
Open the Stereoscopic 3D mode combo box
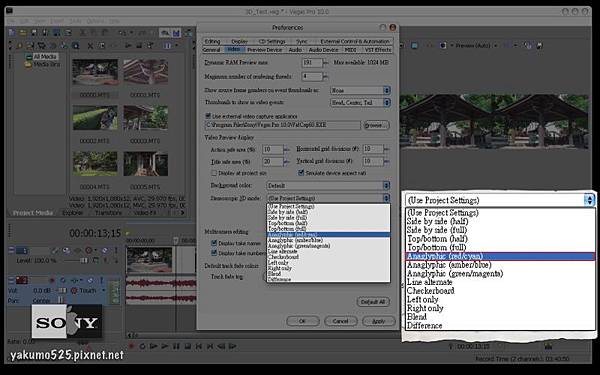pyautogui.click(x=328, y=198)
